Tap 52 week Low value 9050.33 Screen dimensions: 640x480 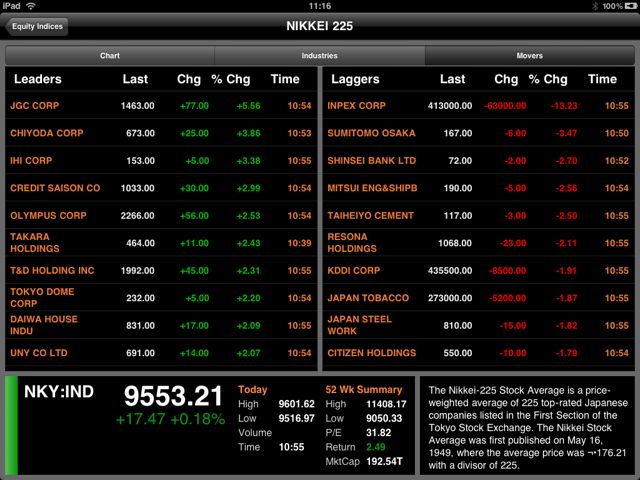coord(384,418)
